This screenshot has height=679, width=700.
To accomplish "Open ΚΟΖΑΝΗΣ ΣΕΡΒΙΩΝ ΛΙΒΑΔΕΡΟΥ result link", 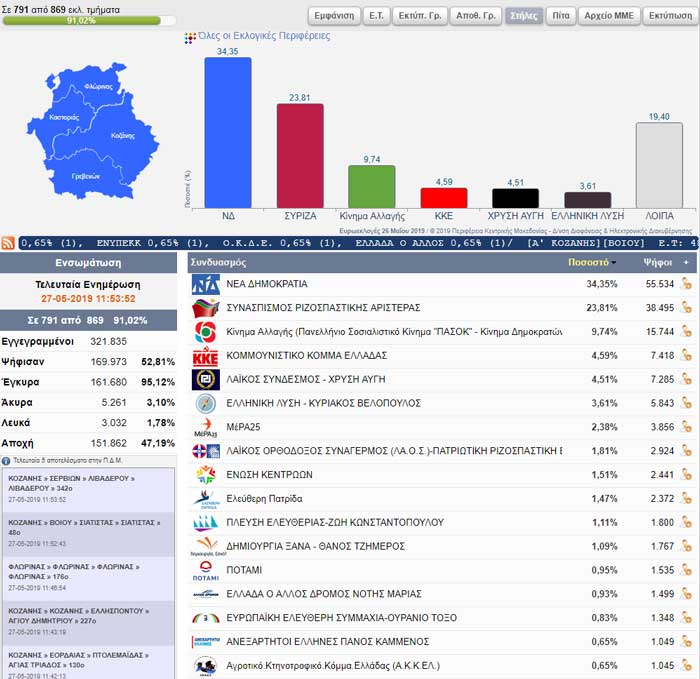I will [71, 483].
